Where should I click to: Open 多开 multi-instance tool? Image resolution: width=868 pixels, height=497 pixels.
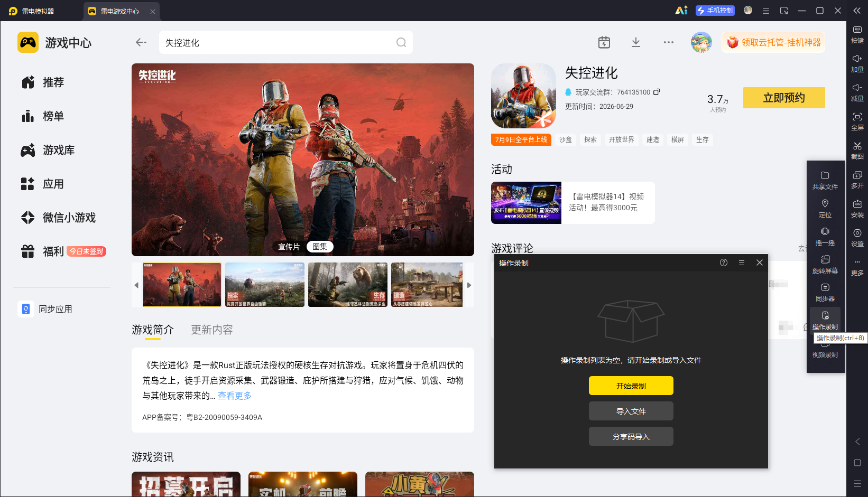(x=857, y=180)
